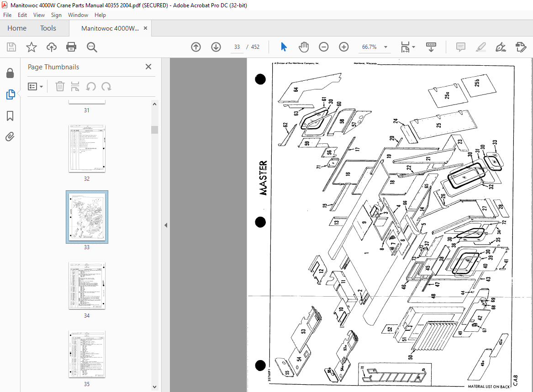Delete selected page trash icon
533x392 pixels.
(60, 86)
